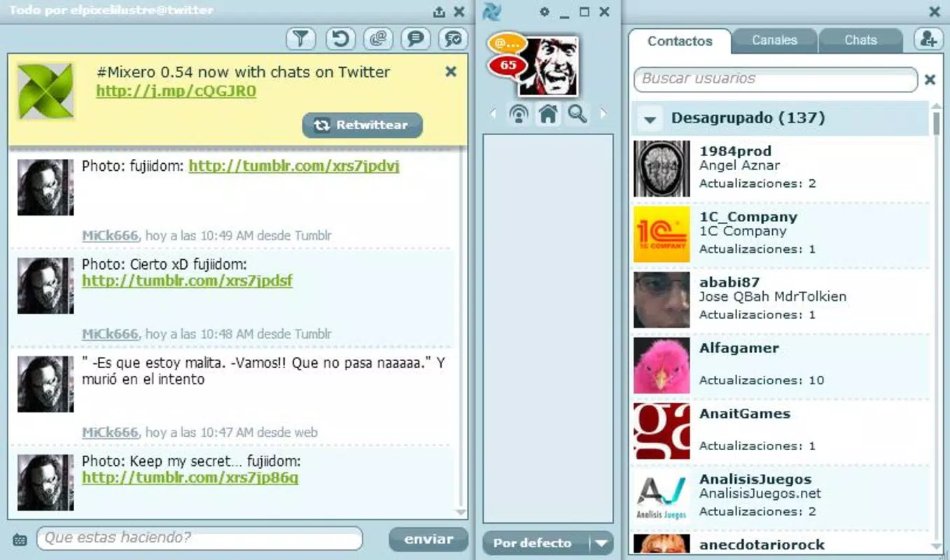950x560 pixels.
Task: Select the AnalisisJuegos contact name
Action: click(x=755, y=479)
